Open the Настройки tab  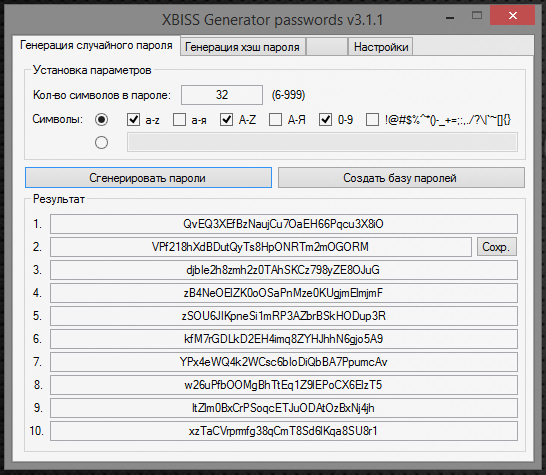point(381,47)
